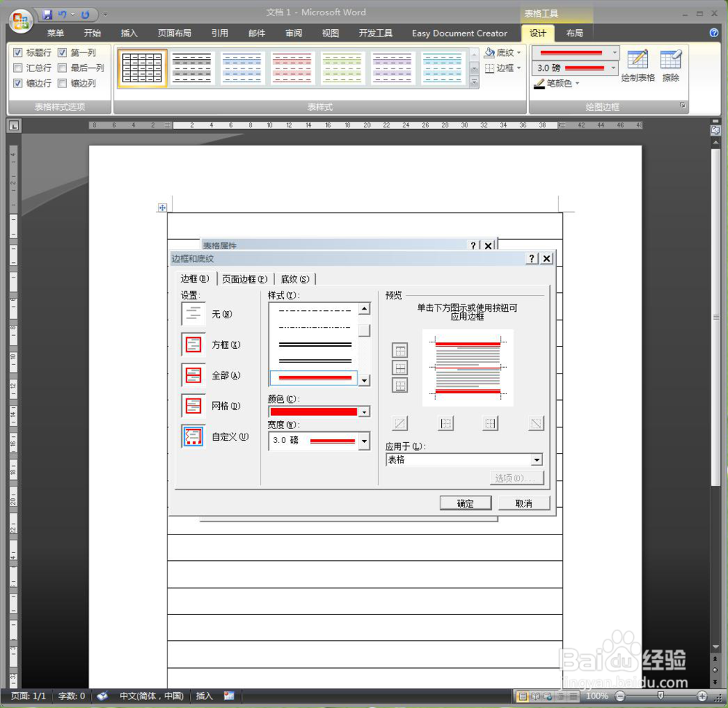
Task: Select Custom border setting icon
Action: [193, 436]
